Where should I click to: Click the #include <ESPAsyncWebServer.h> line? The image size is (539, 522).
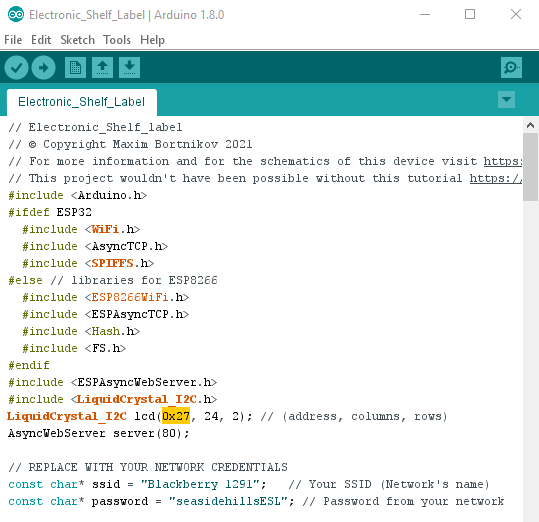click(x=113, y=382)
